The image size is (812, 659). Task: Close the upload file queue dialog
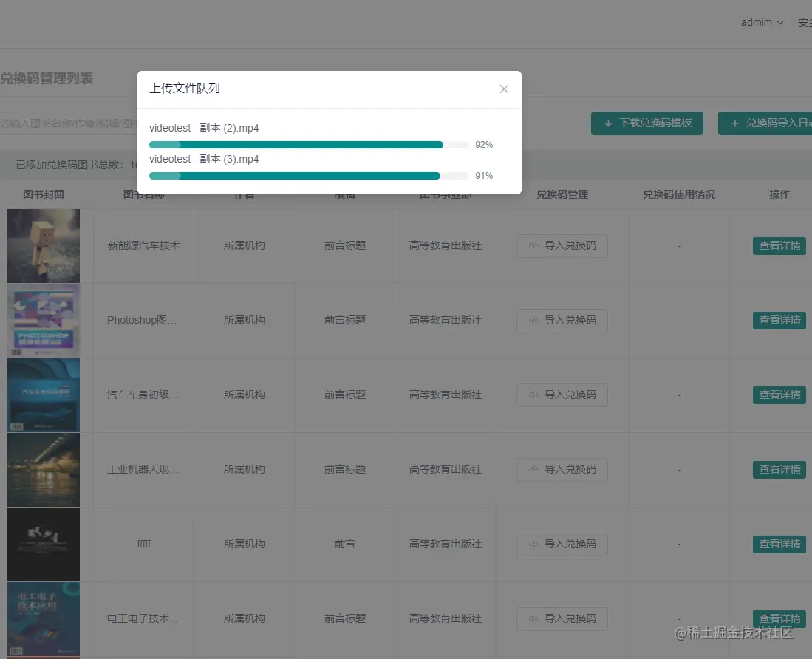coord(504,89)
